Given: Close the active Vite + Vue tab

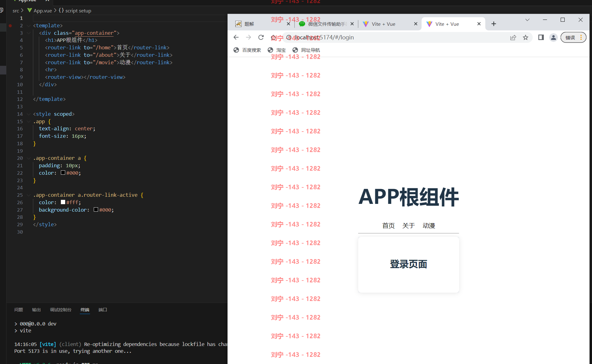Looking at the screenshot, I should point(479,24).
